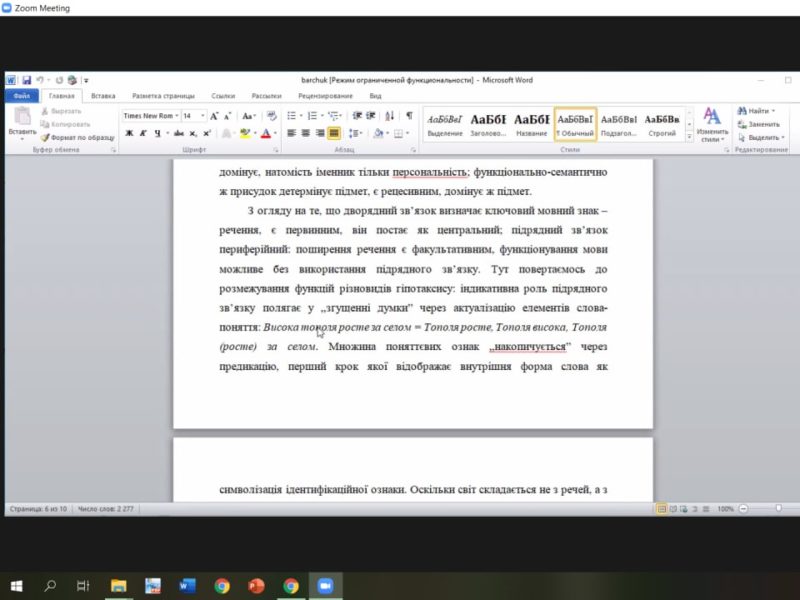Apply bold formatting with Ж button
This screenshot has height=600, width=800.
(x=129, y=133)
